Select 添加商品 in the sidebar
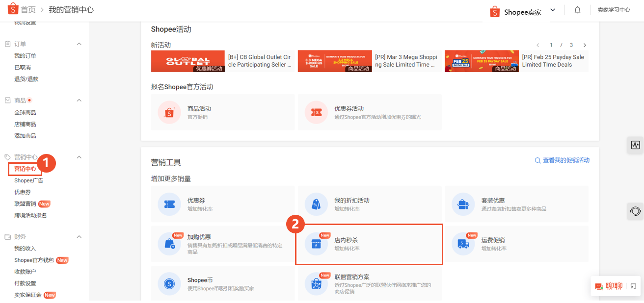This screenshot has height=303, width=644. (25, 136)
